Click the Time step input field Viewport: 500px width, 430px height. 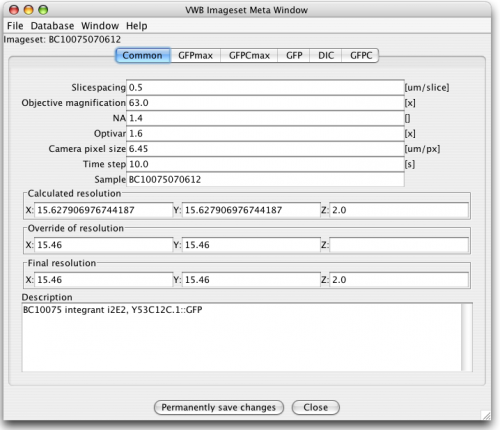tap(265, 164)
